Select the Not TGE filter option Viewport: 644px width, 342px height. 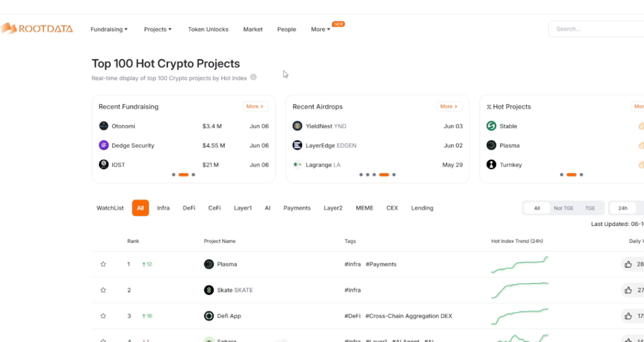[x=563, y=208]
